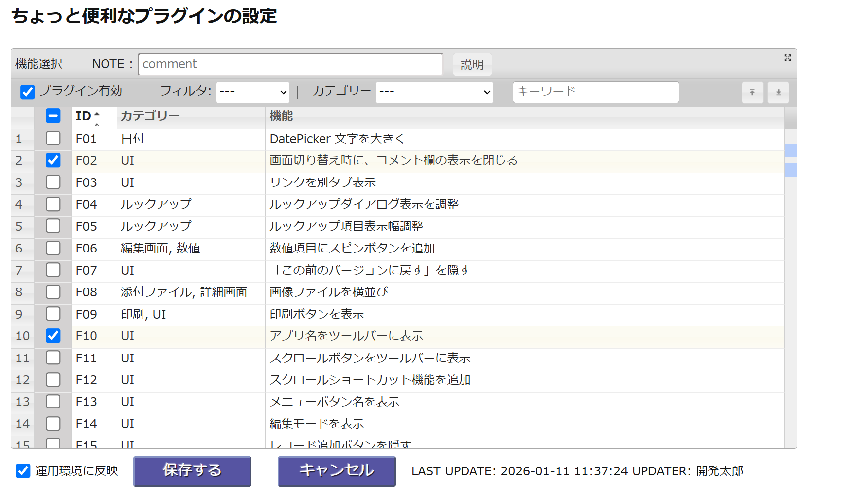This screenshot has height=504, width=857.
Task: Click the 機能 column header
Action: coord(281,116)
